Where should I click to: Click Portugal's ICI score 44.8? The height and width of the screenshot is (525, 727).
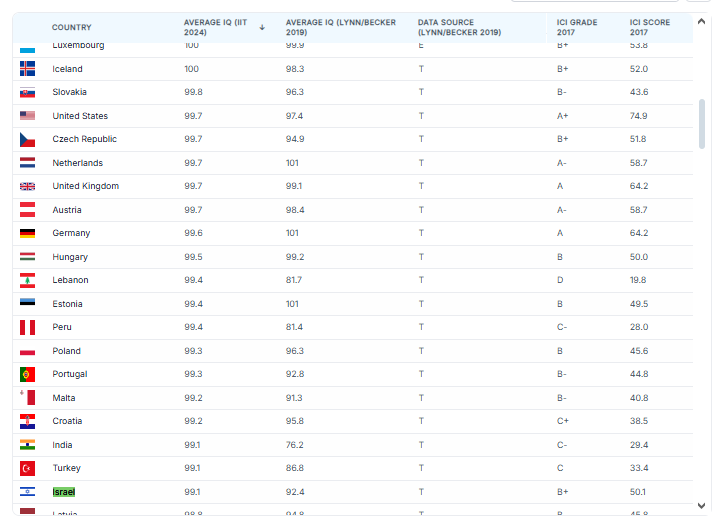coord(638,374)
